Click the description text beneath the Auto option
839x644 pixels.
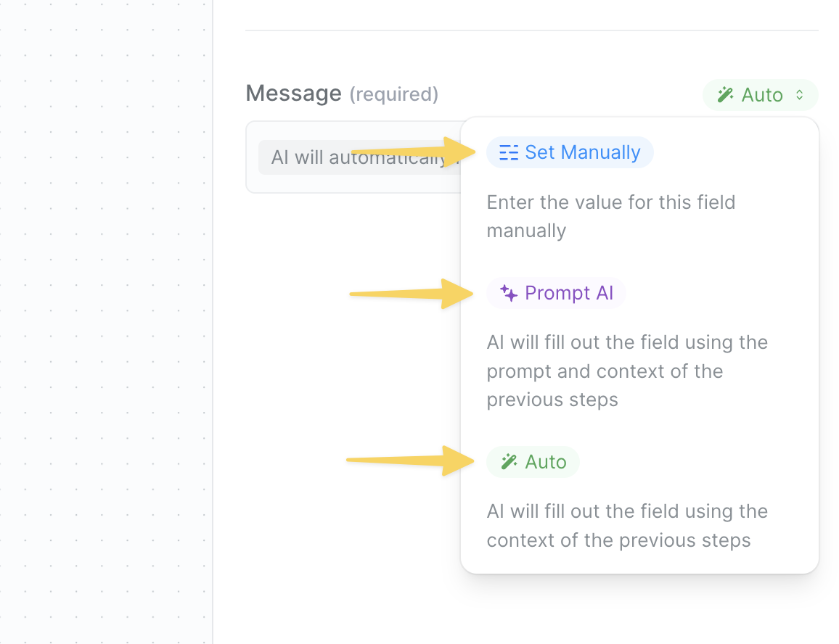(626, 526)
